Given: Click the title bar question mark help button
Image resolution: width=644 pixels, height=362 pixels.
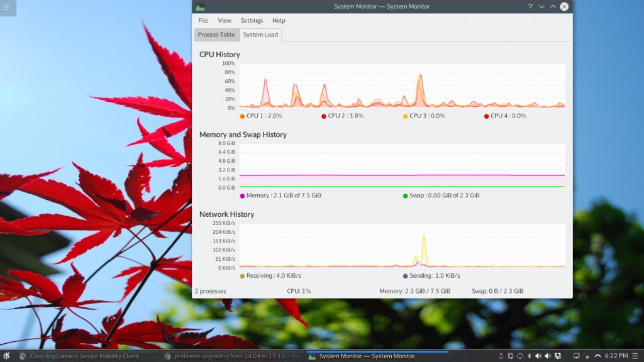Looking at the screenshot, I should pos(530,6).
